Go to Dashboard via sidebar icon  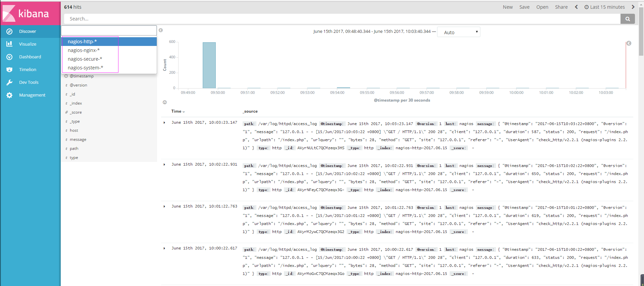pyautogui.click(x=9, y=57)
